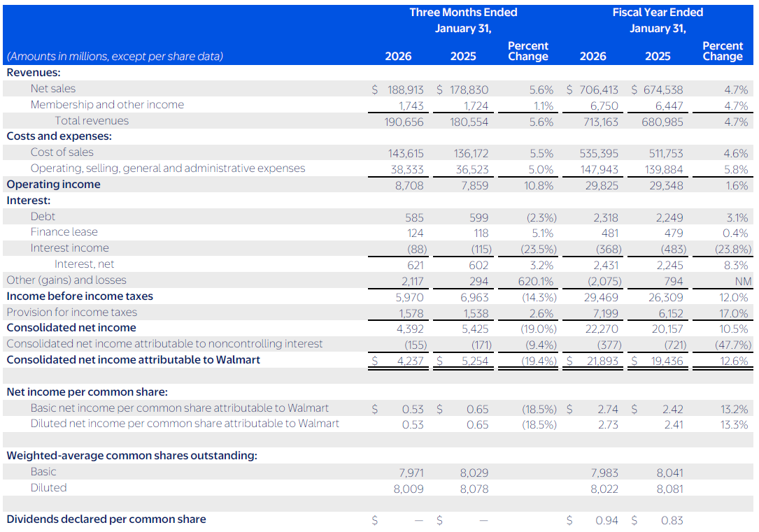Image resolution: width=759 pixels, height=532 pixels.
Task: Select operating income value 8,708
Action: coord(409,185)
